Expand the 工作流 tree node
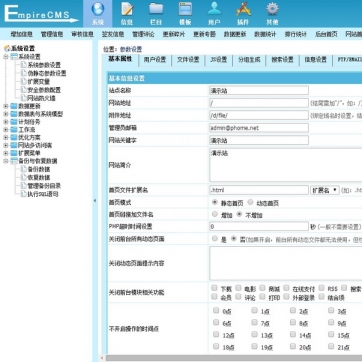Screen dimensions: 362x362 click(6, 130)
